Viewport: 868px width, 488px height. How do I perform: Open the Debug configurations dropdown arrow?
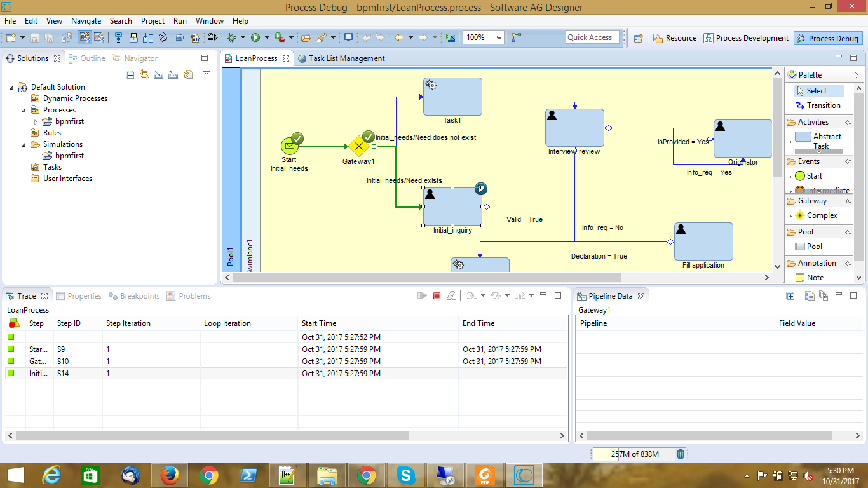tap(242, 38)
